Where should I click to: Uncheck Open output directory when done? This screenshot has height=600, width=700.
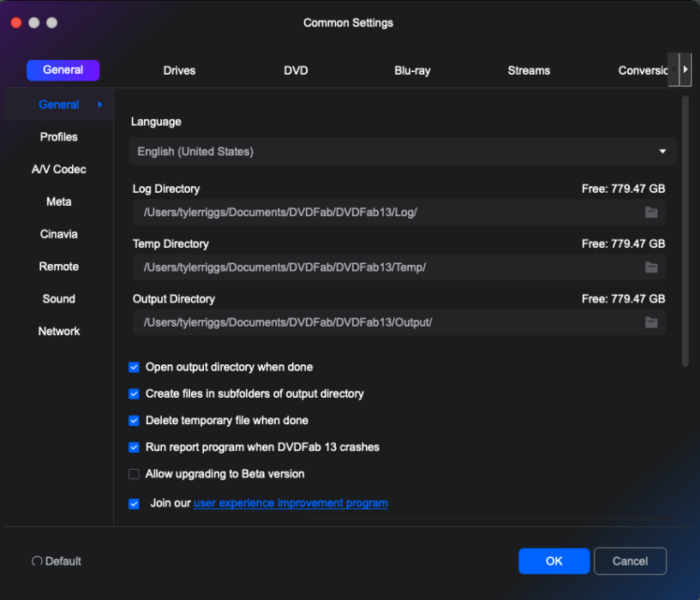[134, 367]
